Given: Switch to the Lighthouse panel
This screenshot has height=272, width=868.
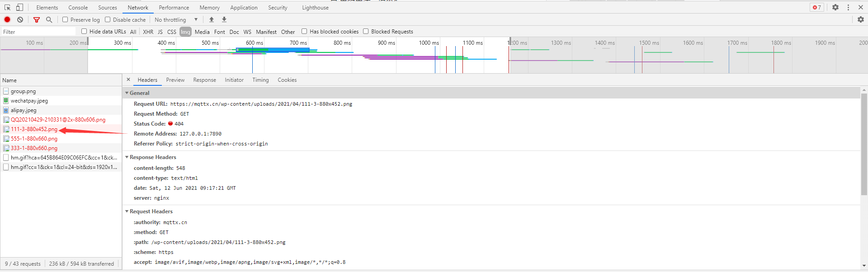Looking at the screenshot, I should click(x=315, y=7).
